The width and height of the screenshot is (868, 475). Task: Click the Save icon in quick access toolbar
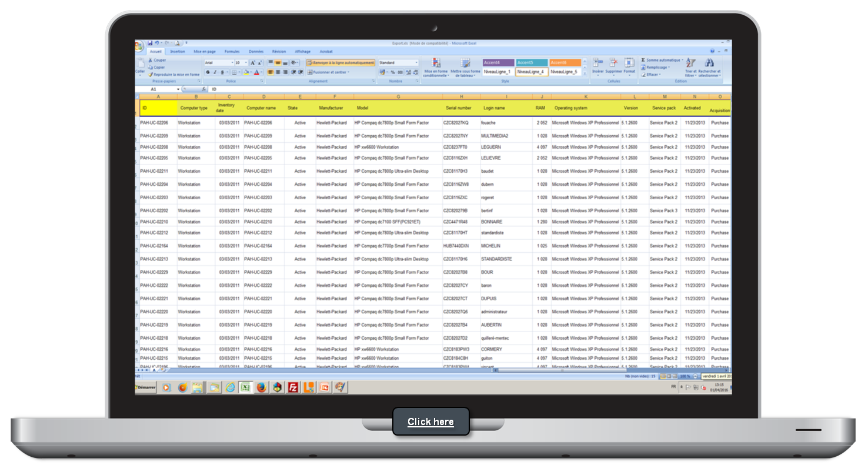tap(150, 43)
